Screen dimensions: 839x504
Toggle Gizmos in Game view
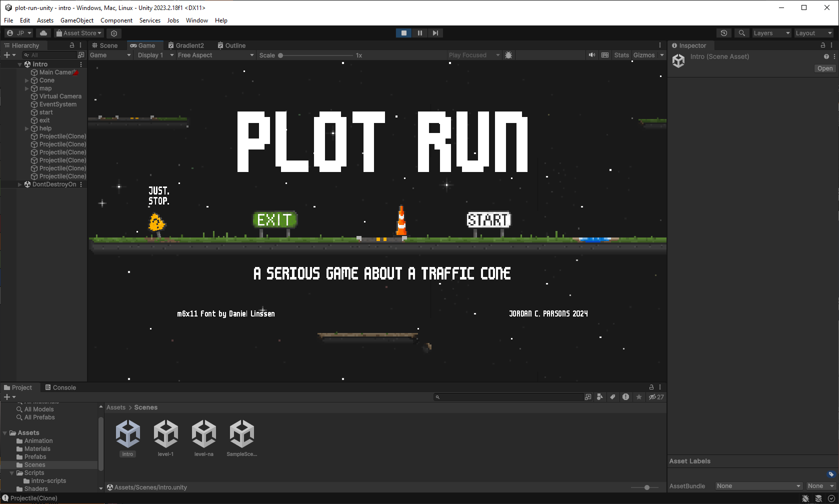[643, 55]
